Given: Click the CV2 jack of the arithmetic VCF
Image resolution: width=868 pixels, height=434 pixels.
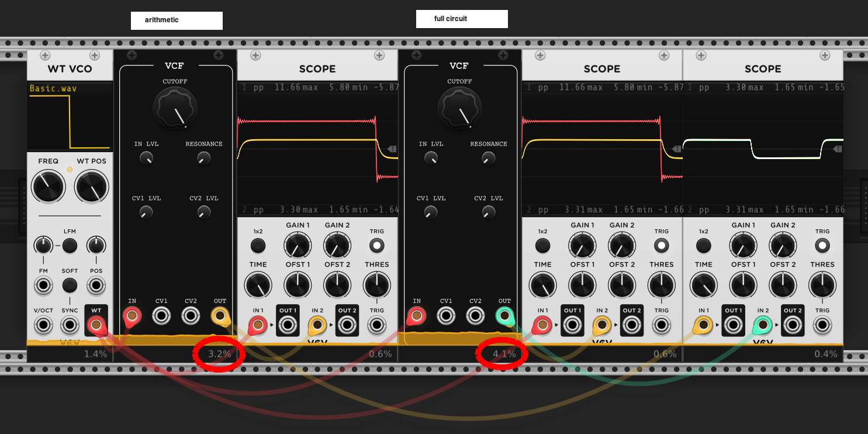Looking at the screenshot, I should [x=191, y=316].
